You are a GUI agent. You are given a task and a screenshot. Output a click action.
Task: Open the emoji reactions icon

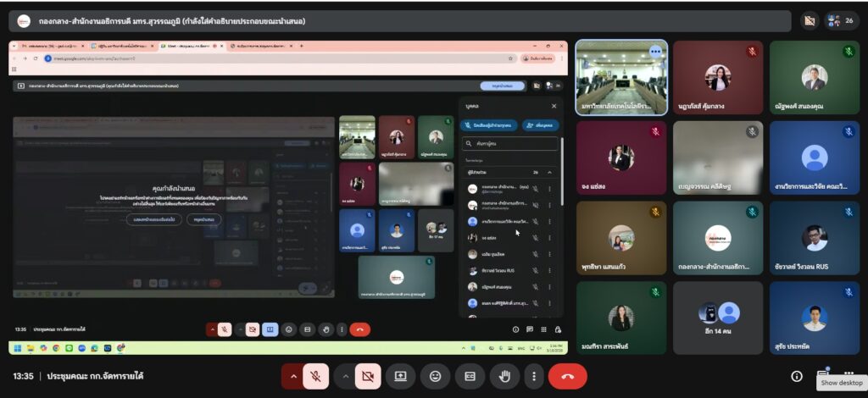click(x=435, y=376)
